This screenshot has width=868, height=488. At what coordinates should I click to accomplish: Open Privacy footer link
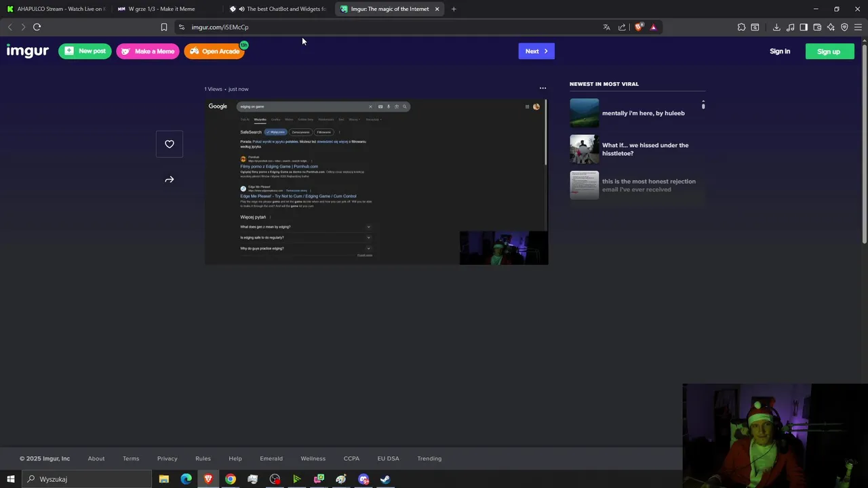[167, 458]
